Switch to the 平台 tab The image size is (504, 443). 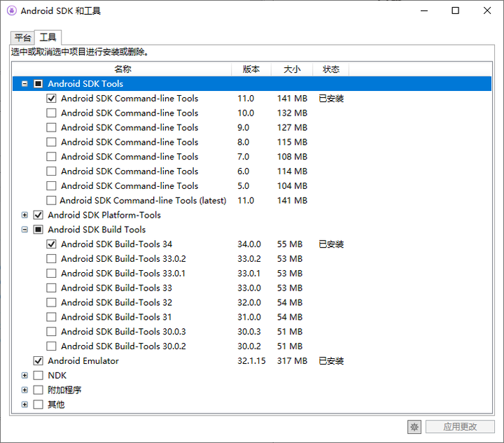pyautogui.click(x=22, y=38)
